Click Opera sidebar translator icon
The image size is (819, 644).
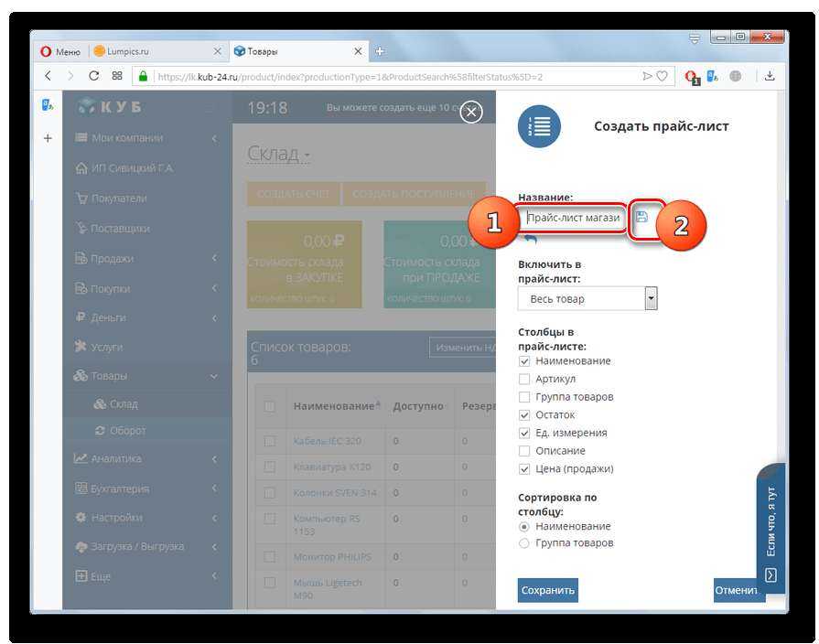(x=48, y=105)
